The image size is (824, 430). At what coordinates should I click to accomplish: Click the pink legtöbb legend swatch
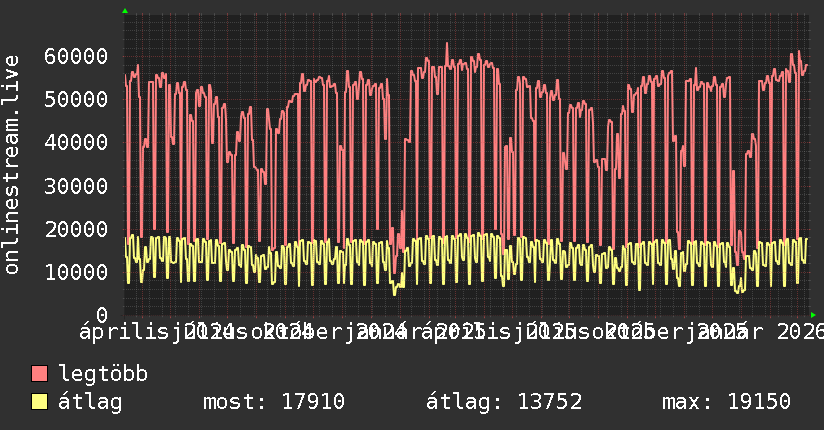39,374
